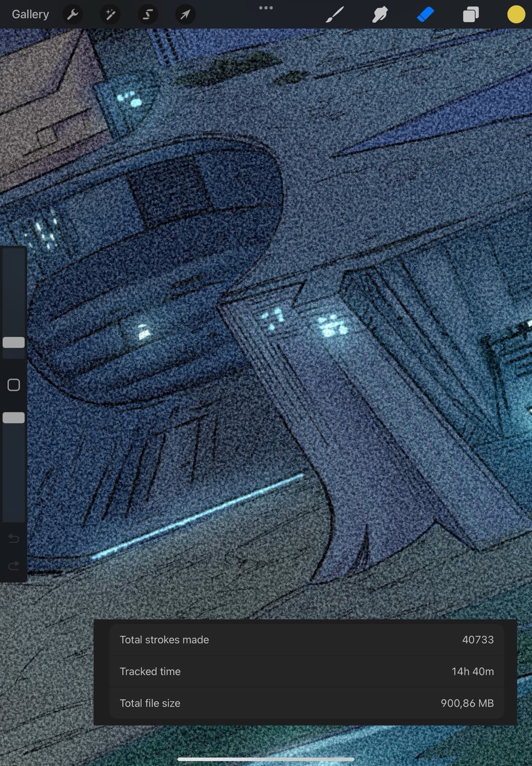Tap the square Modify button in sidebar
This screenshot has width=532, height=766.
[14, 385]
